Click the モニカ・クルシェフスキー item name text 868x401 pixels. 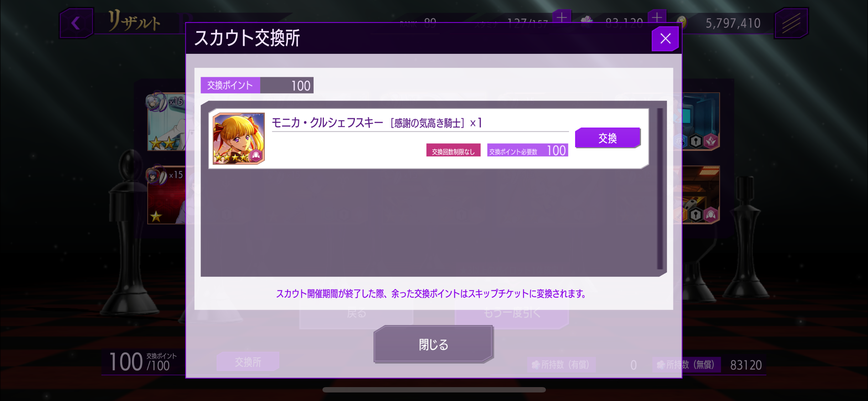click(327, 123)
